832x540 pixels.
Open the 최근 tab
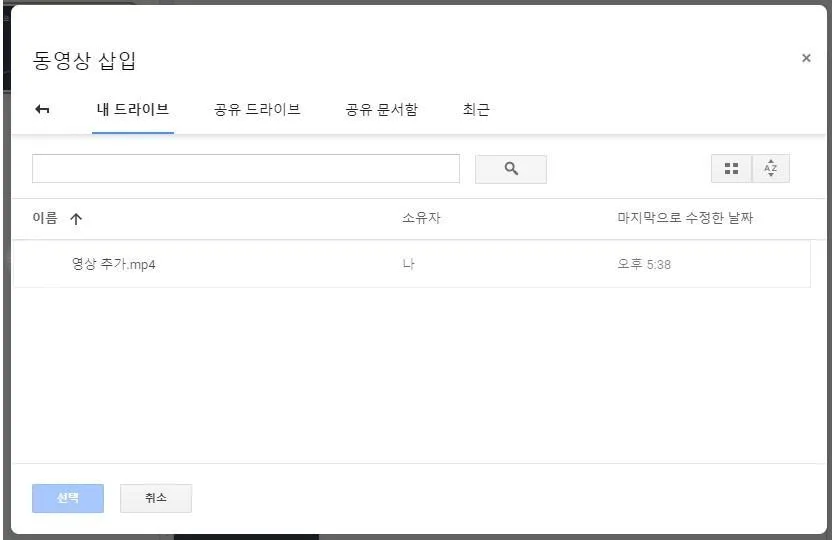[x=476, y=110]
